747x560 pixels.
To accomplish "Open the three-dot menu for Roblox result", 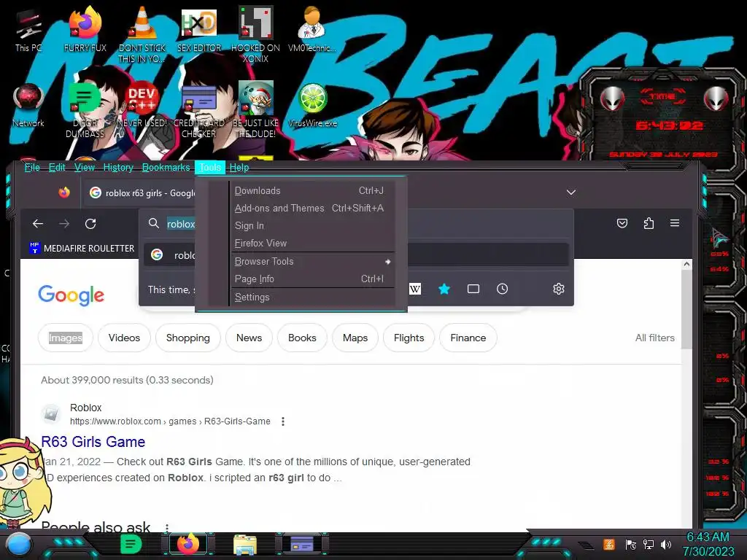I will 283,421.
